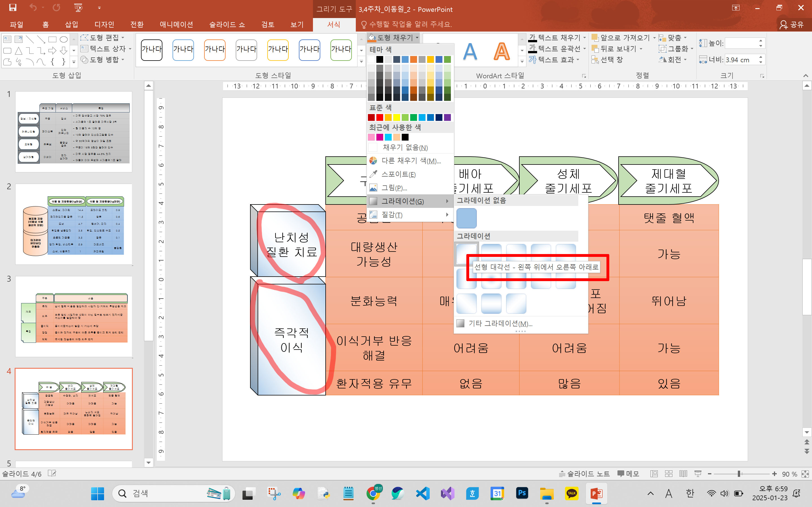Click the Eyedropper (스포이트) option
Screen dimensions: 812x507
coord(398,174)
